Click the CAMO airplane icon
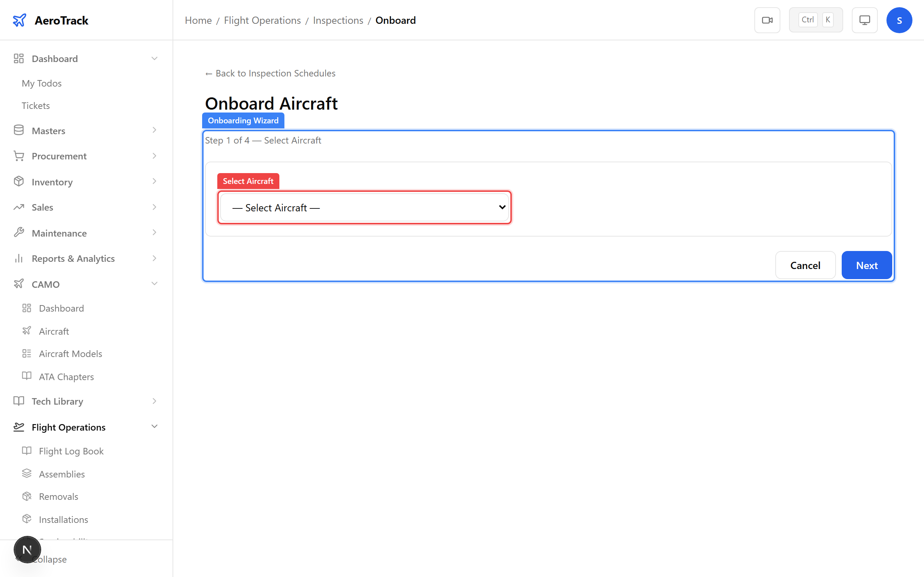Viewport: 924px width, 577px height. pyautogui.click(x=19, y=283)
